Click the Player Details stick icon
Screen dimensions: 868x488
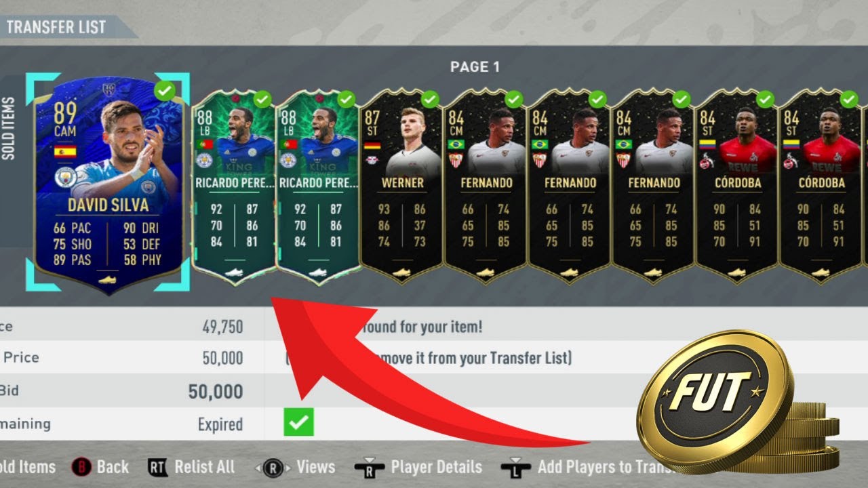click(370, 468)
